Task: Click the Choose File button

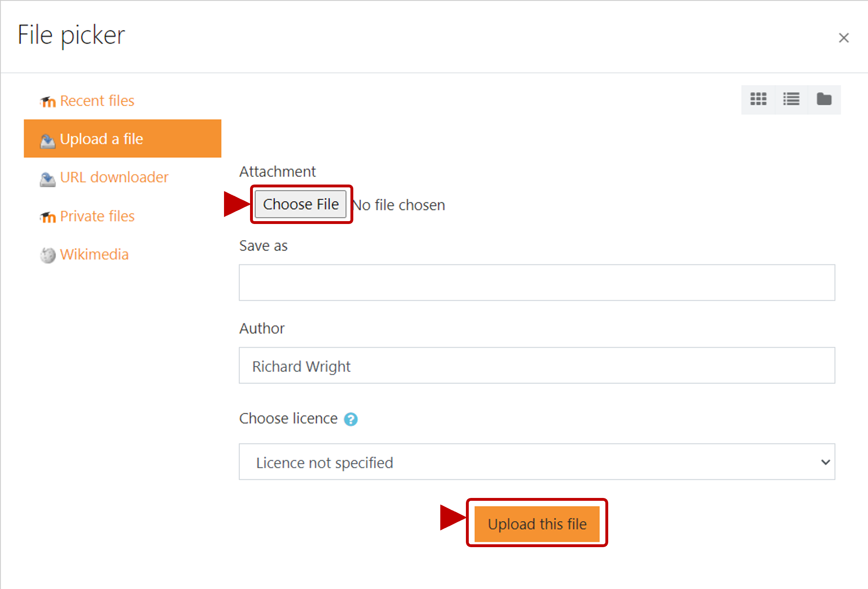Action: [301, 204]
